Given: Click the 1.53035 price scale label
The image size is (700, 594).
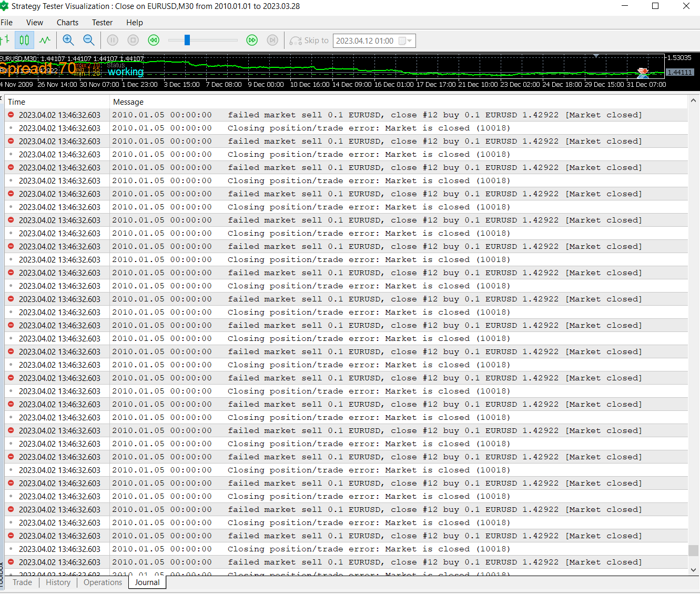Looking at the screenshot, I should [679, 58].
